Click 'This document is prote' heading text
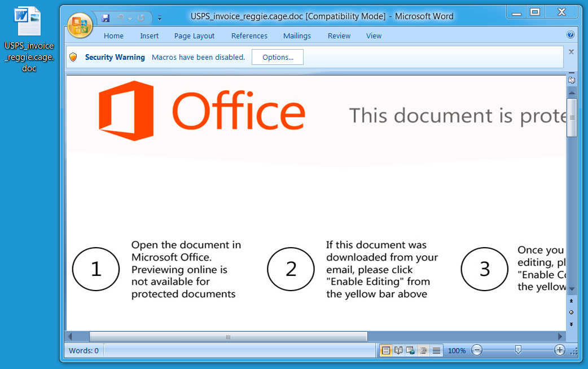The image size is (588, 369). [458, 116]
